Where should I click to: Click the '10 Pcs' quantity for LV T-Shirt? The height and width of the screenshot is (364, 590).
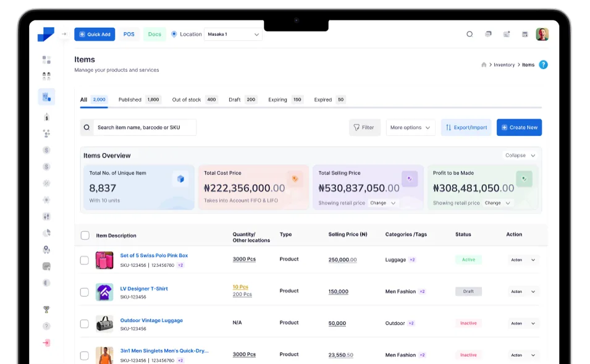pyautogui.click(x=240, y=287)
